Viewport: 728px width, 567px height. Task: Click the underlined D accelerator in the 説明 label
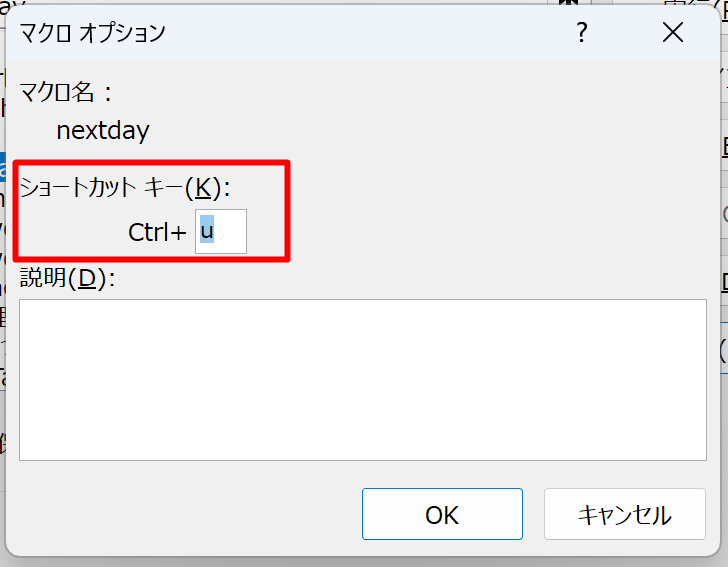tap(87, 279)
